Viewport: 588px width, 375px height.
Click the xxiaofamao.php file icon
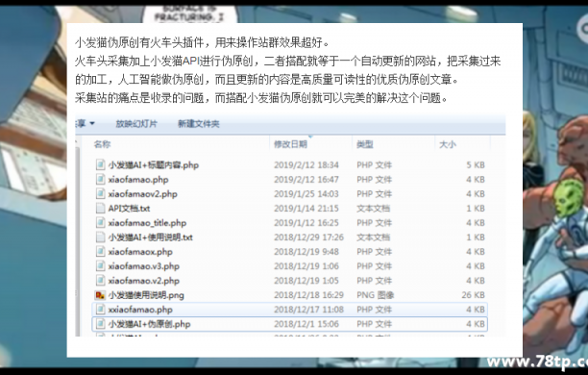(x=100, y=310)
